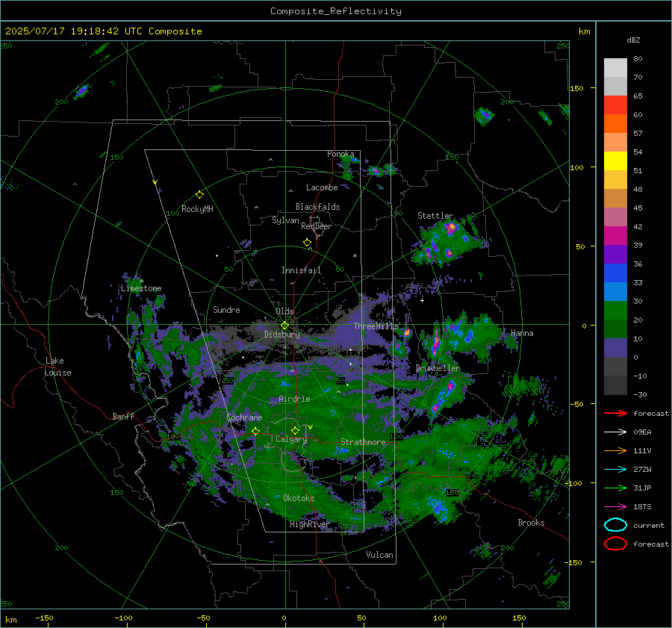Click the Blackfalds town label
Viewport: 672px width, 628px height.
[317, 207]
